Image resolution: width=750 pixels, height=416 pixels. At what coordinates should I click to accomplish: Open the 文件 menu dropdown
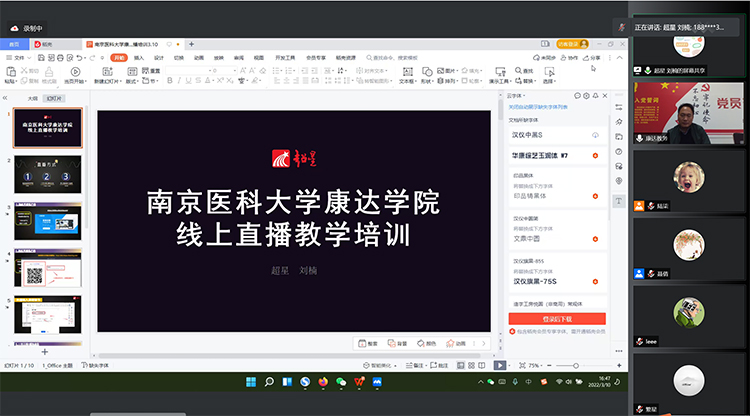pyautogui.click(x=19, y=58)
